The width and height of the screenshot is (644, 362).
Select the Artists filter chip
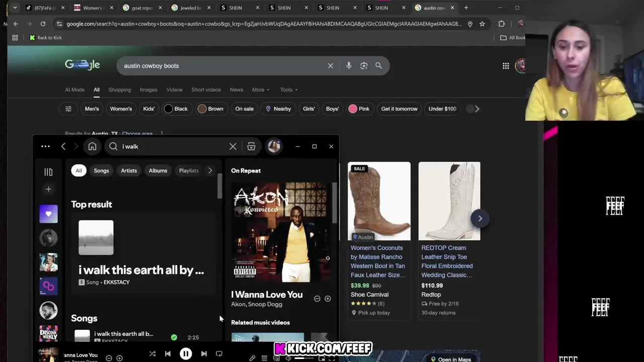click(129, 170)
